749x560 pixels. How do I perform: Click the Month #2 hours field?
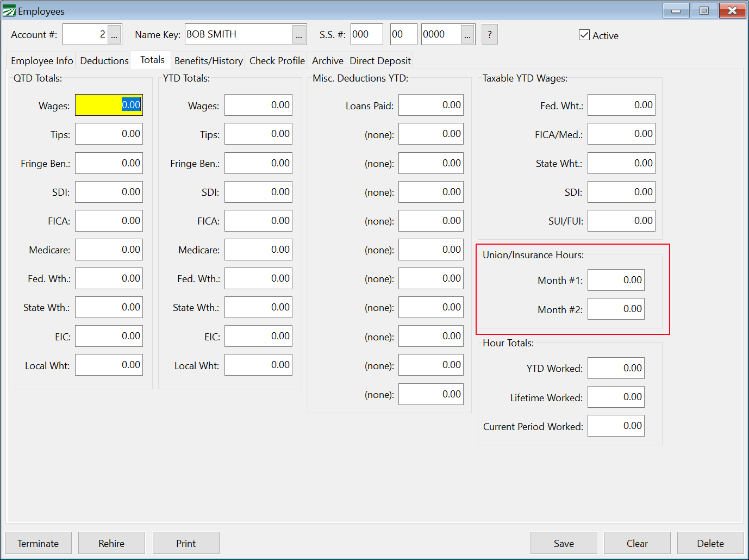coord(616,309)
